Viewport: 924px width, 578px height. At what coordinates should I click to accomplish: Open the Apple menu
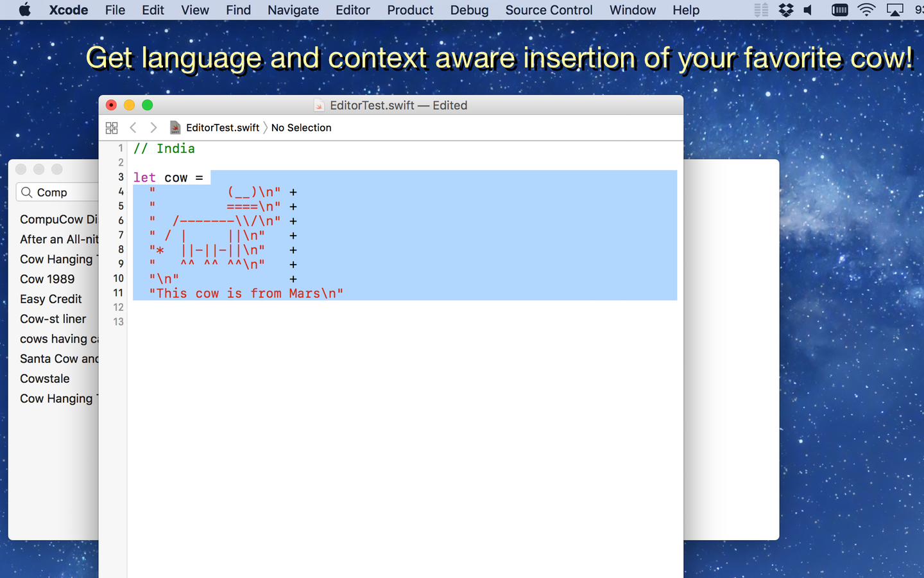24,10
